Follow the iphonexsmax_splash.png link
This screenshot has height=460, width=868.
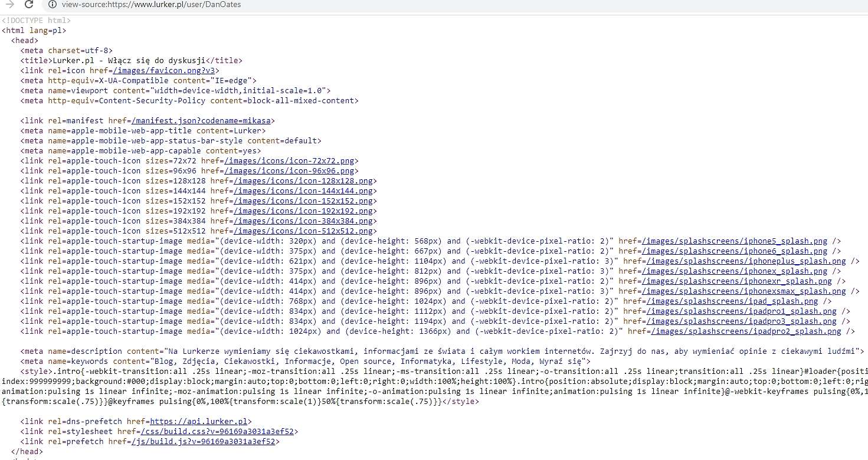(744, 291)
